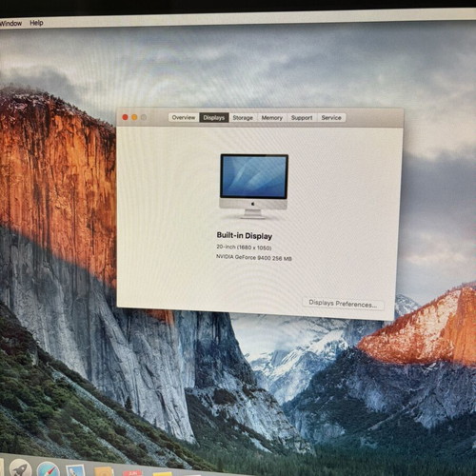Select the 'NVIDIA GeForce 9400 256 MB' text
The width and height of the screenshot is (476, 476).
[254, 257]
